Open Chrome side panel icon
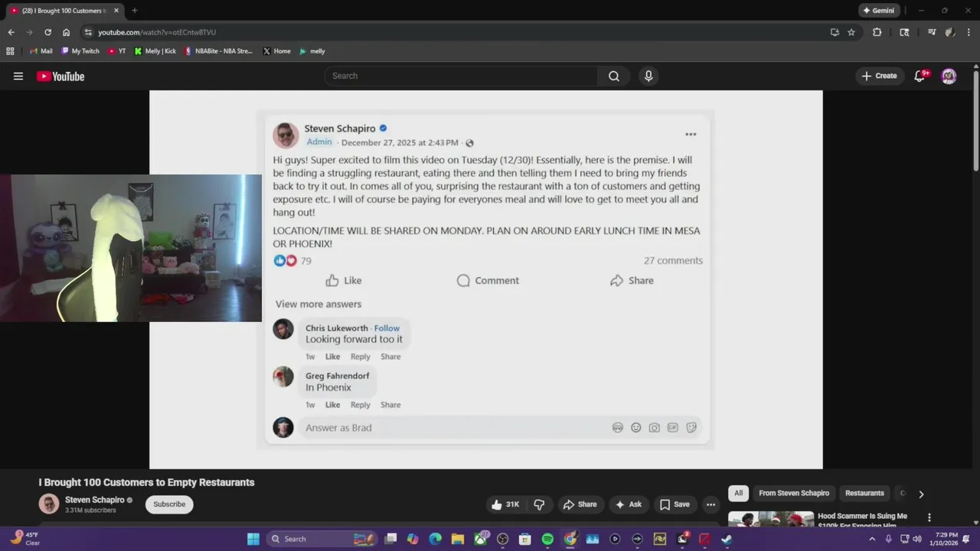The width and height of the screenshot is (980, 551). click(904, 32)
